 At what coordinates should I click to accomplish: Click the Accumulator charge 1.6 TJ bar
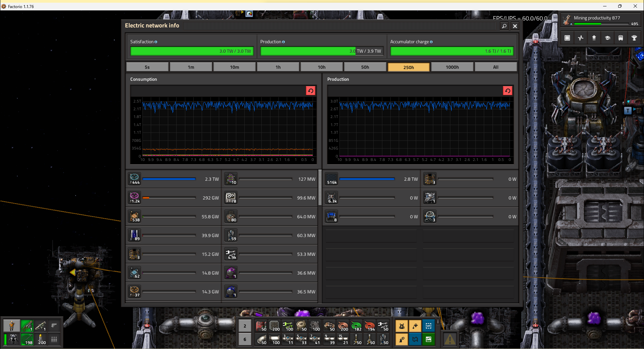452,51
